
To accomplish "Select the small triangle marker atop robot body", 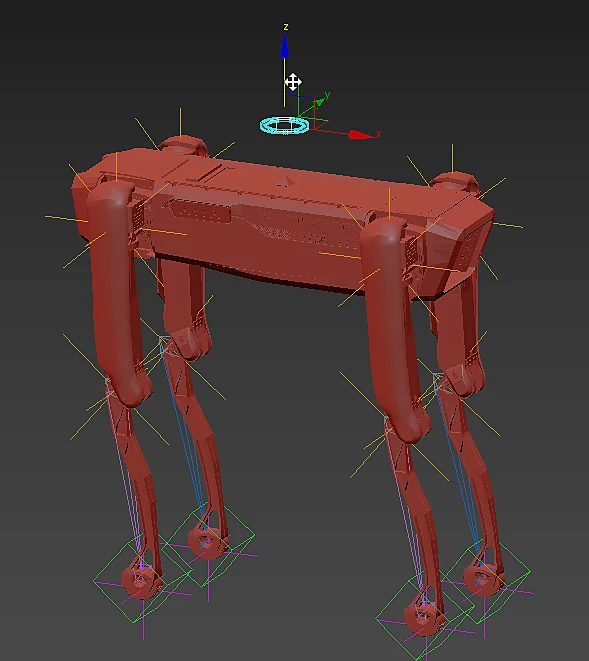I will (x=285, y=182).
